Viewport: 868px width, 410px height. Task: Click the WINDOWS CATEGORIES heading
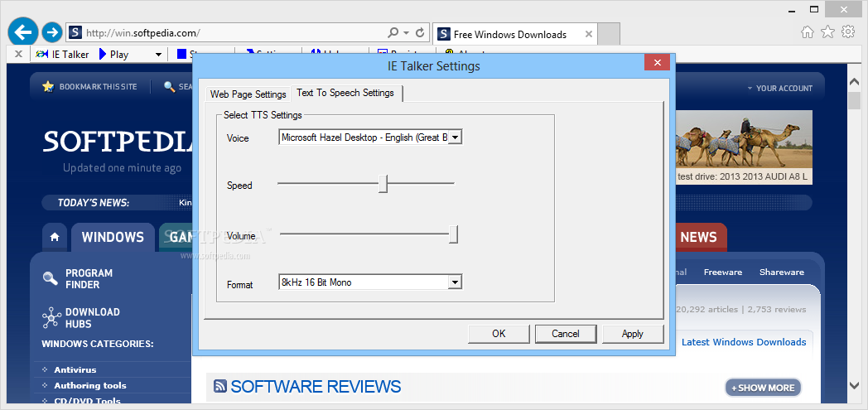point(98,344)
